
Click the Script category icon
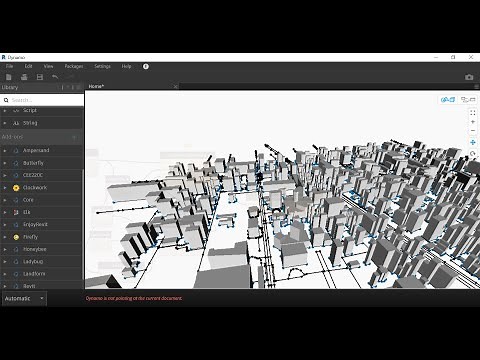[16, 110]
